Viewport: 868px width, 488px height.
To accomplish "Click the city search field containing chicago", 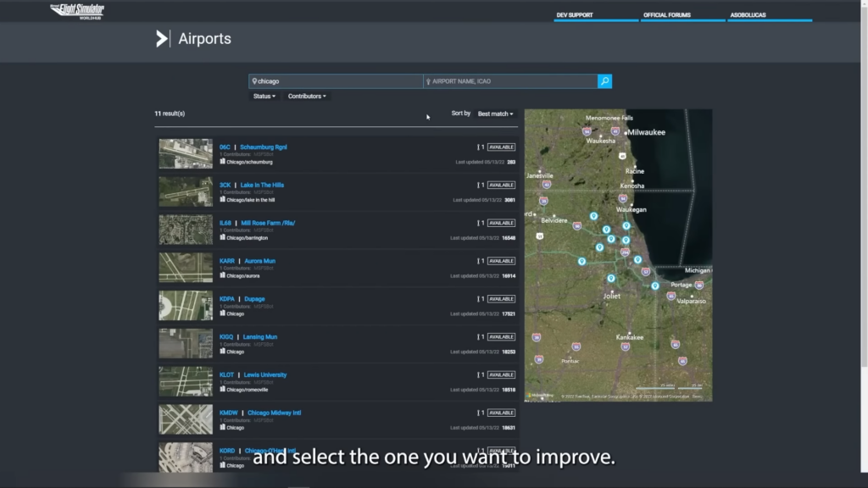I will tap(336, 81).
